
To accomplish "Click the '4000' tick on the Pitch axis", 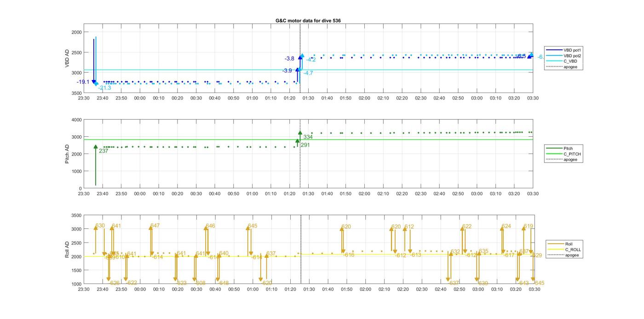I will pos(76,120).
